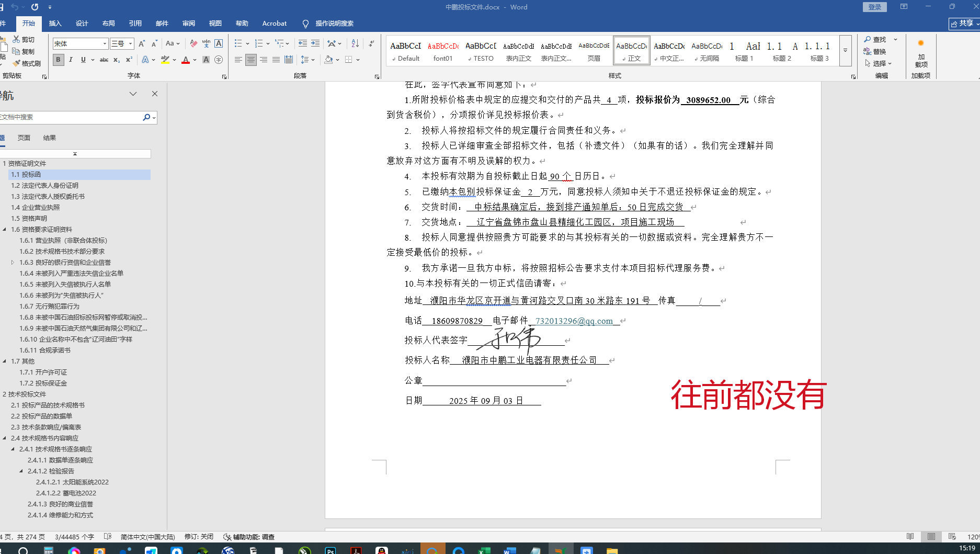Switch to read mode view in status bar

point(910,537)
